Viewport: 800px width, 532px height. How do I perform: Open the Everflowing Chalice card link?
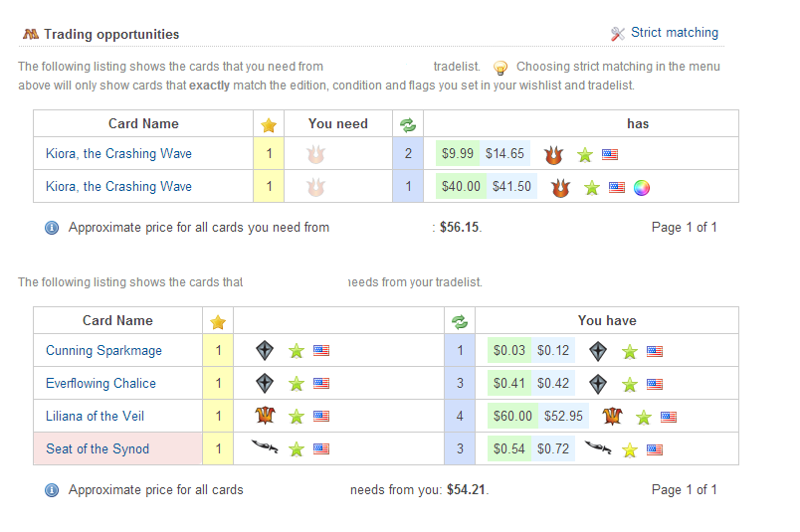pos(100,384)
